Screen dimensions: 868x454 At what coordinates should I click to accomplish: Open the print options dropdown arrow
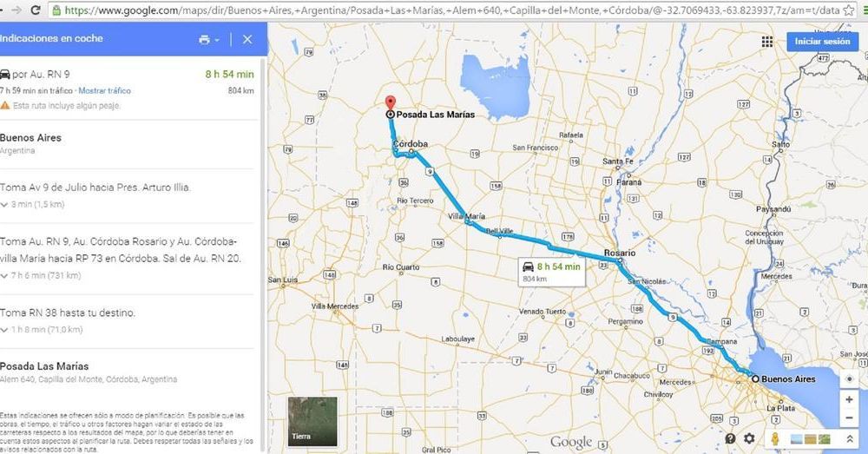point(217,40)
